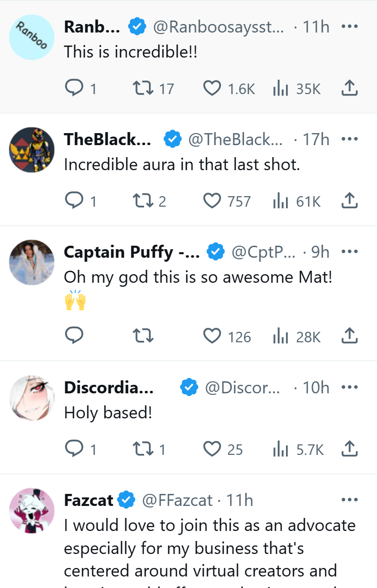Open more options on Ranboo's tweet
Viewport: 377px width, 588px height.
[x=349, y=27]
